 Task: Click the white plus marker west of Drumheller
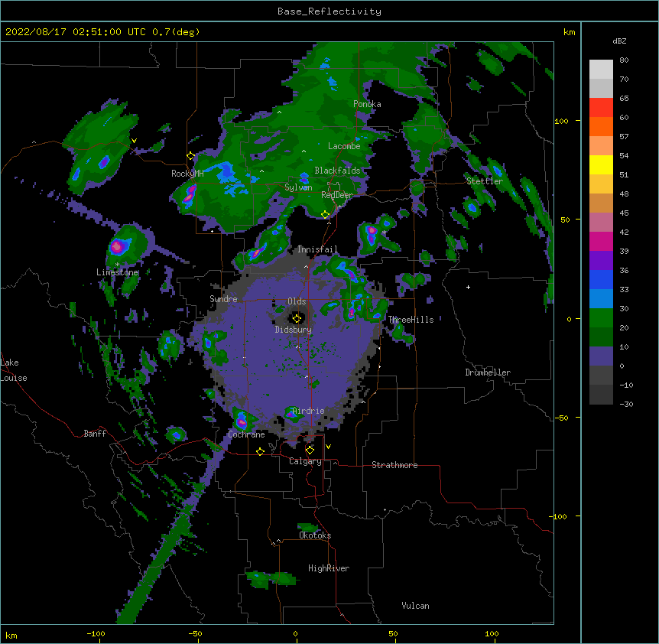click(468, 287)
